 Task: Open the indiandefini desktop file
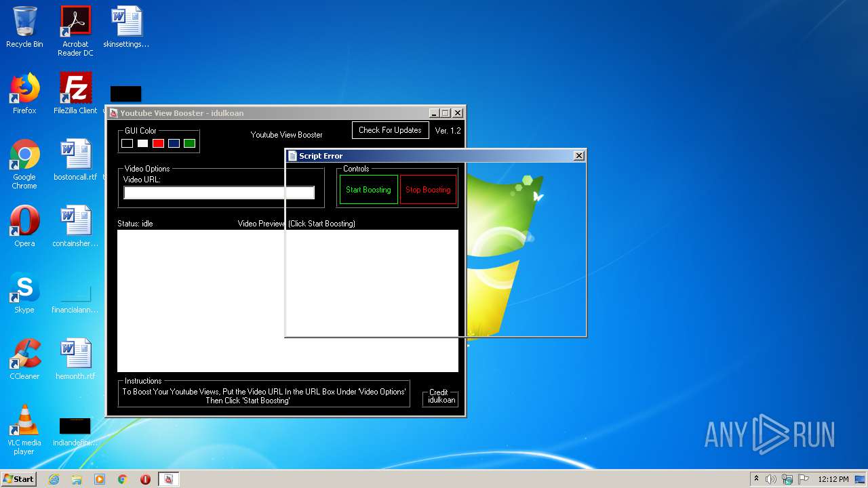tap(75, 431)
